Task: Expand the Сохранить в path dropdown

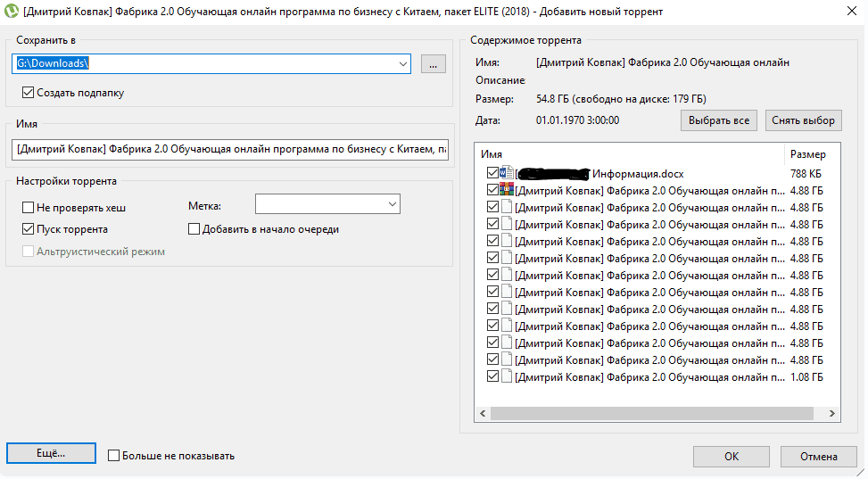Action: [402, 63]
